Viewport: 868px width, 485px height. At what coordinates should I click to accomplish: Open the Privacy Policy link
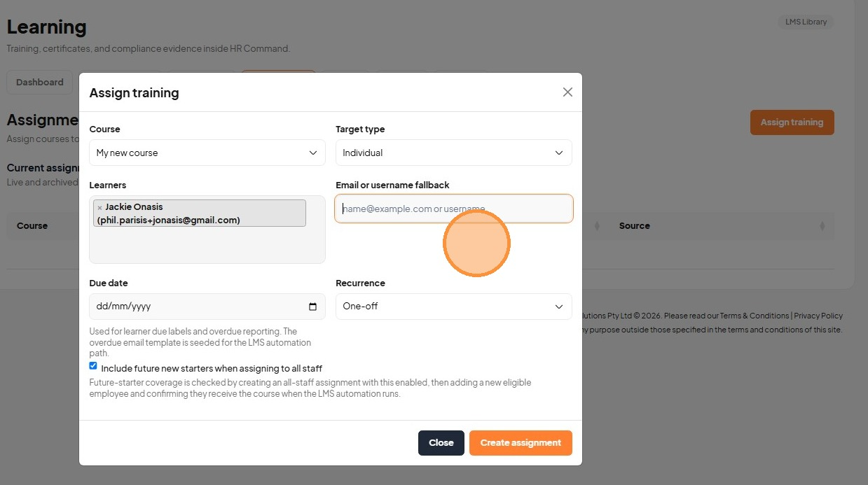pyautogui.click(x=818, y=316)
